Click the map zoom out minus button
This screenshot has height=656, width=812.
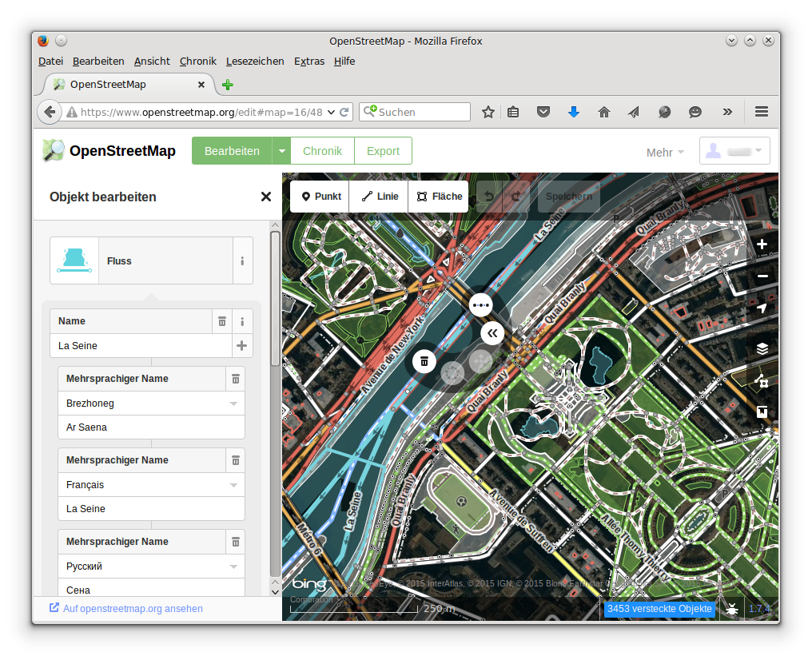point(762,276)
